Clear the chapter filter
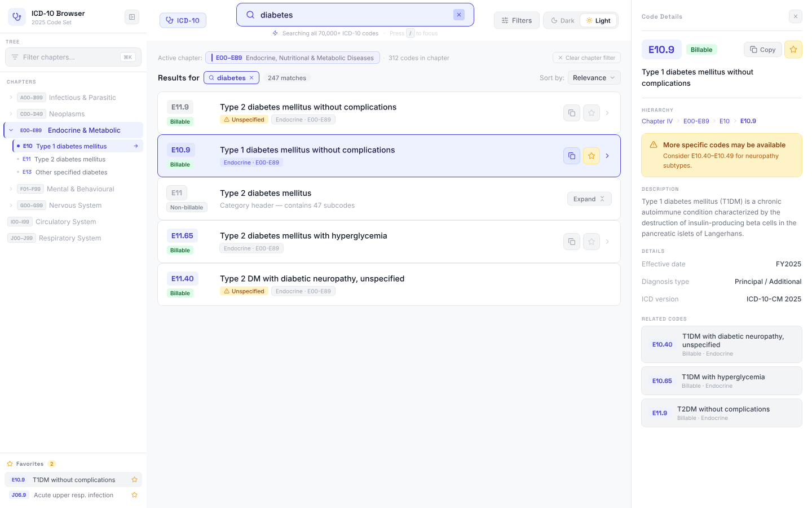 click(x=586, y=58)
